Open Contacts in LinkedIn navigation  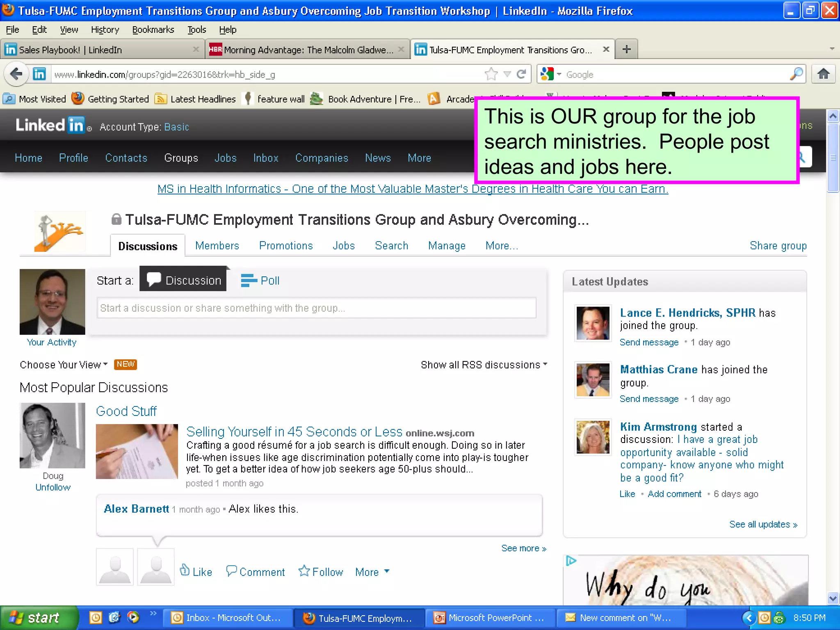(126, 158)
